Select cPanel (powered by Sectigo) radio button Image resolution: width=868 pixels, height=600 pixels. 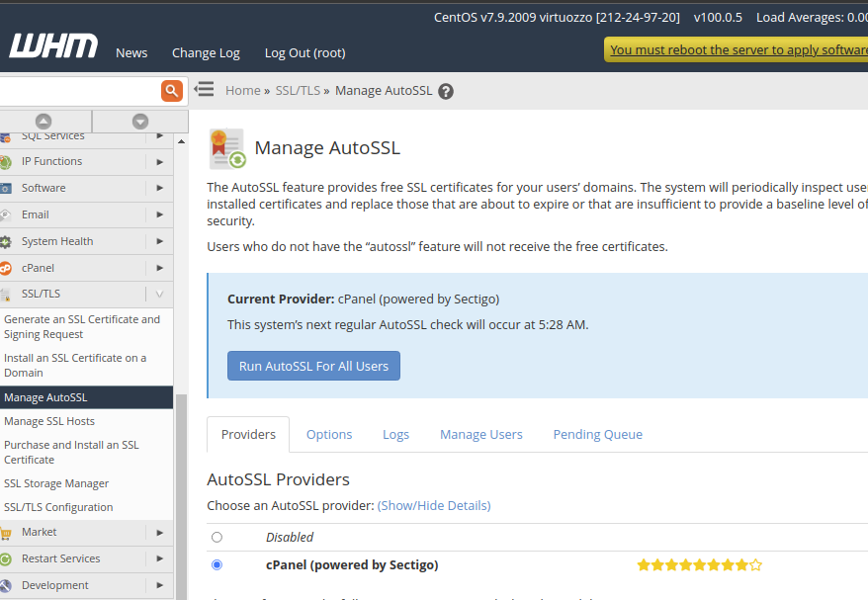(x=217, y=564)
